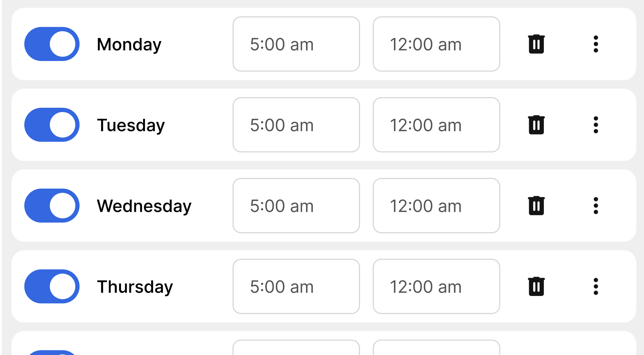
Task: Select Tuesday's 5:00 am start time field
Action: (x=296, y=125)
